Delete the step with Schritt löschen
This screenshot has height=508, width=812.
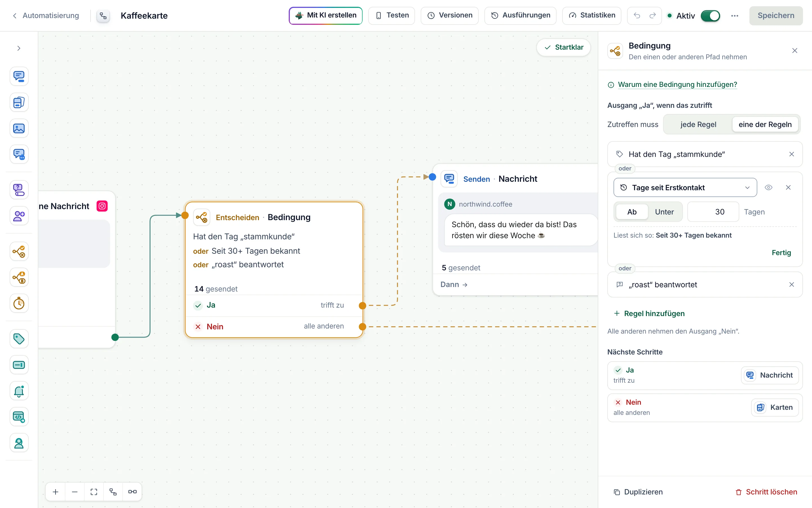click(766, 492)
